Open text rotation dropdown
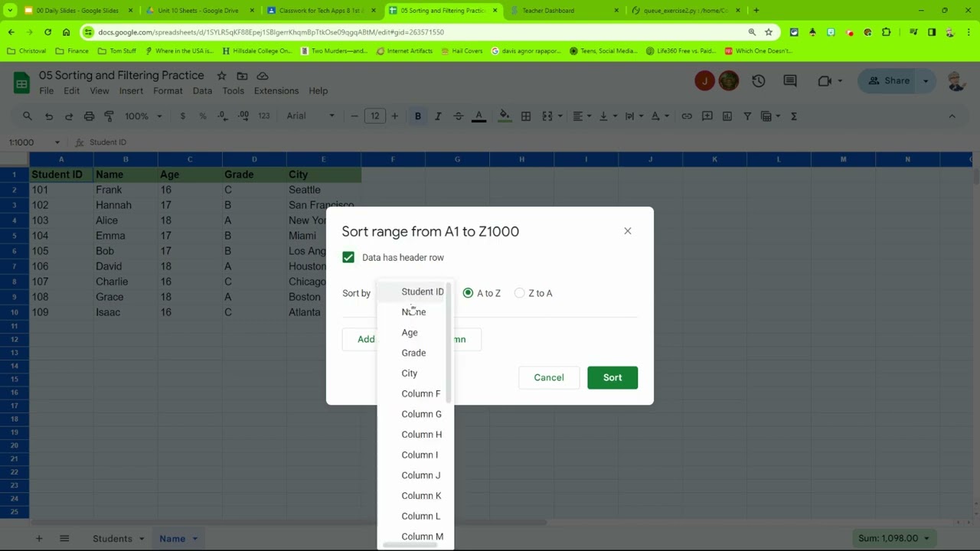Viewport: 980px width, 551px height. pyautogui.click(x=659, y=116)
